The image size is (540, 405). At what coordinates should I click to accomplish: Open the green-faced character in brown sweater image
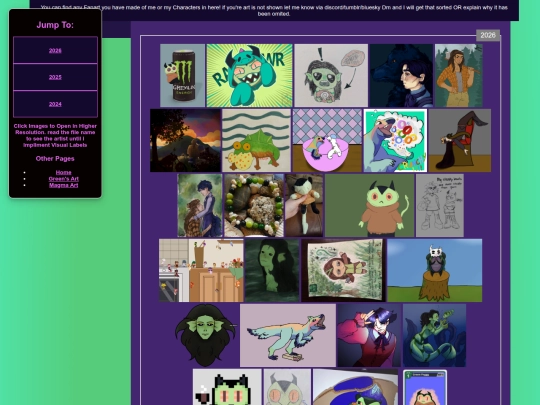[x=370, y=205]
